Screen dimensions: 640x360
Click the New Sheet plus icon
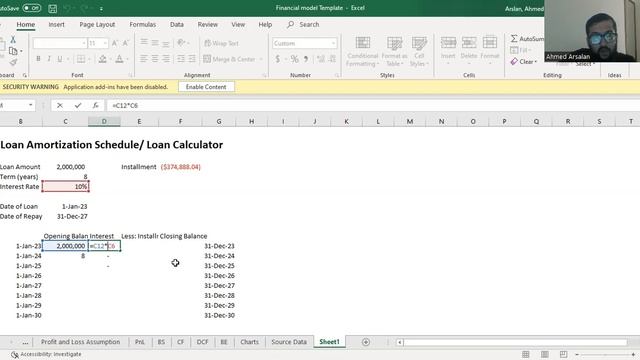(366, 342)
